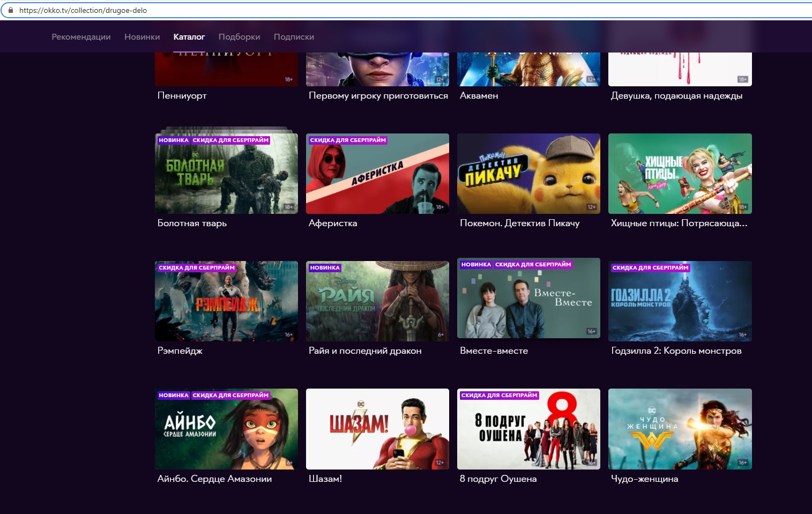Click the 18+ age rating on Аферистка
The image size is (812, 514).
click(439, 207)
